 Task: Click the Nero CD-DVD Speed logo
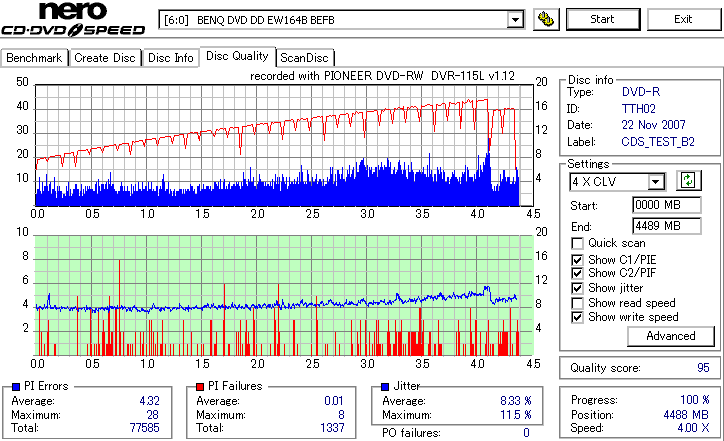click(73, 19)
